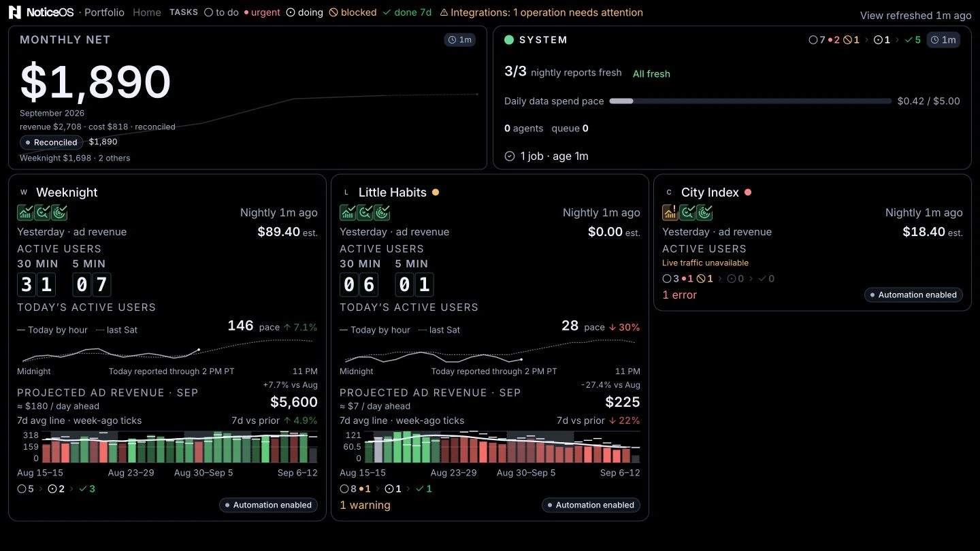
Task: Click Weeknight's 30 MIN counter showing 31
Action: tap(36, 284)
